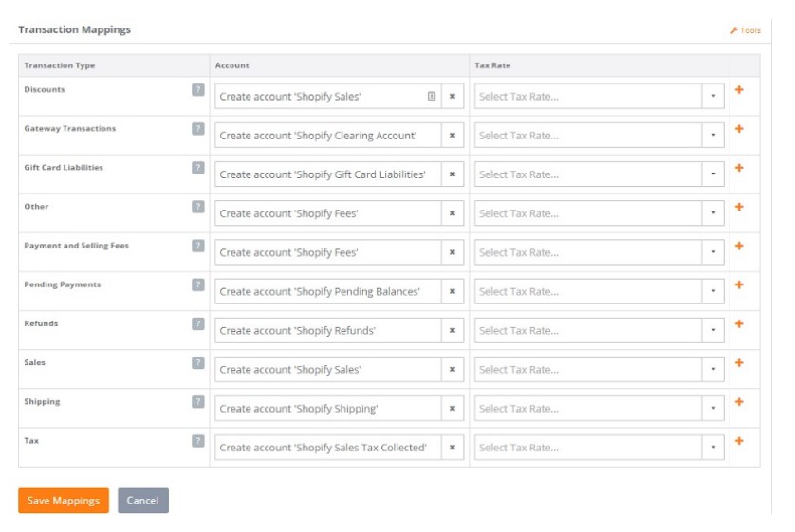The image size is (795, 532).
Task: Click the info icon inside Discounts account field
Action: [x=432, y=97]
